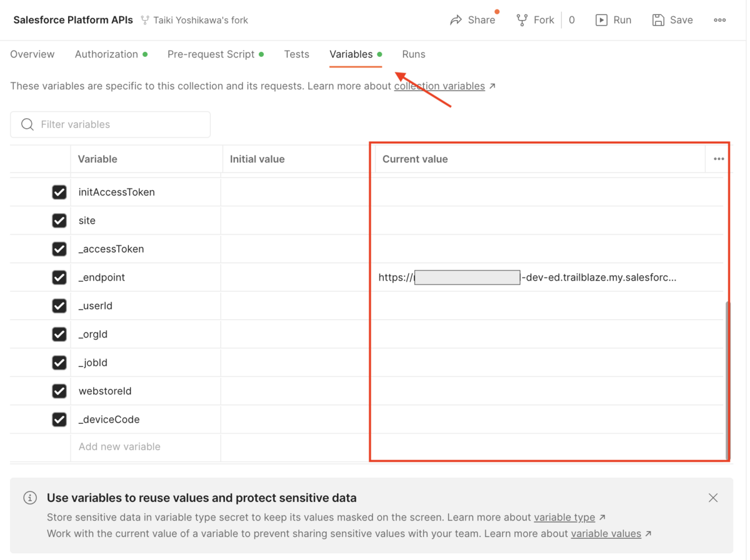Click the magnifier icon in the filter box
Image resolution: width=750 pixels, height=560 pixels.
pos(27,124)
